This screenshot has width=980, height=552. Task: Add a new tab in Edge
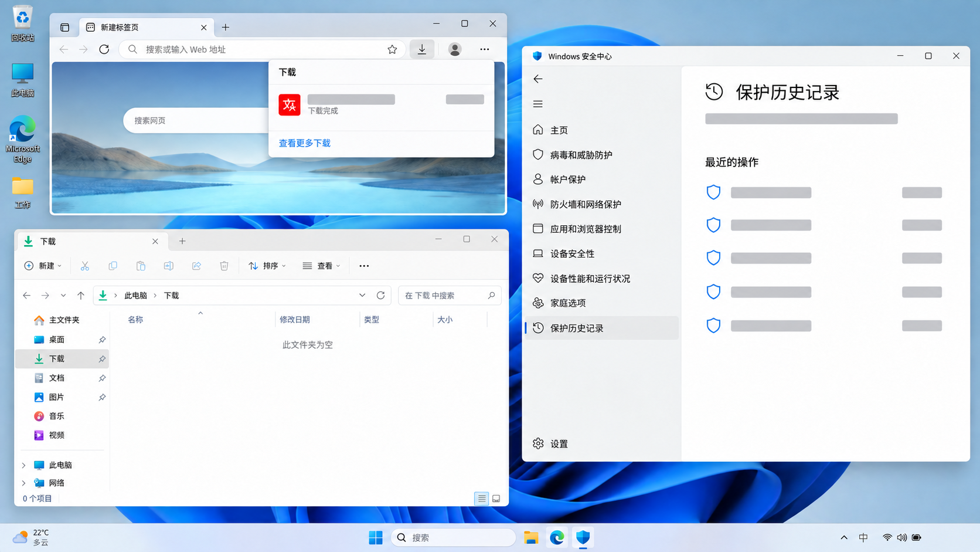226,28
